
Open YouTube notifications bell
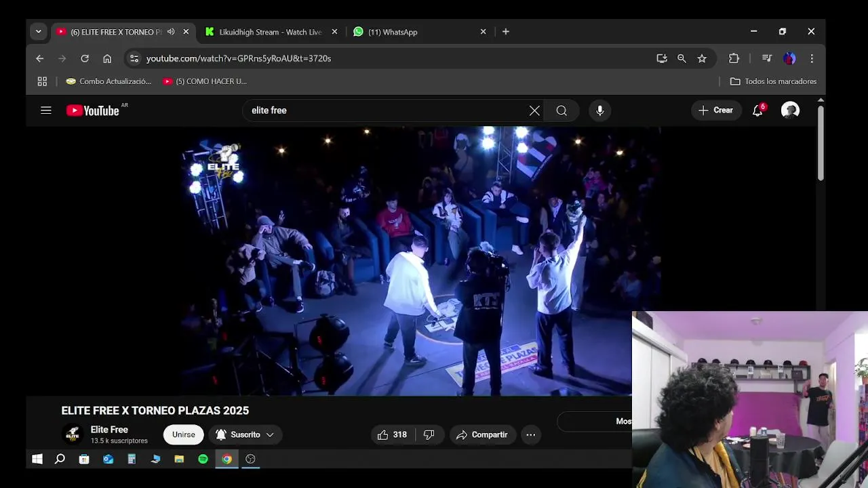point(758,110)
